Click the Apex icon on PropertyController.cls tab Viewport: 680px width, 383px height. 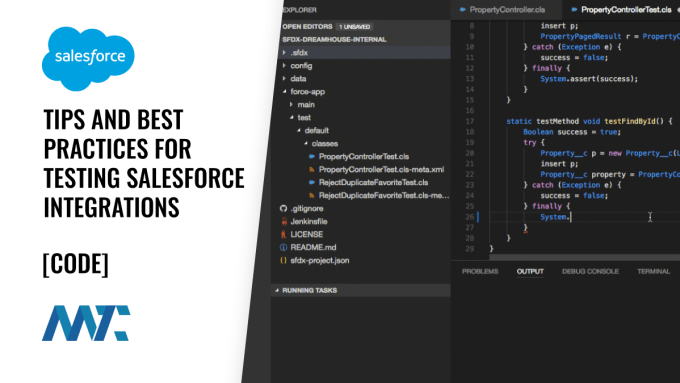[x=463, y=10]
